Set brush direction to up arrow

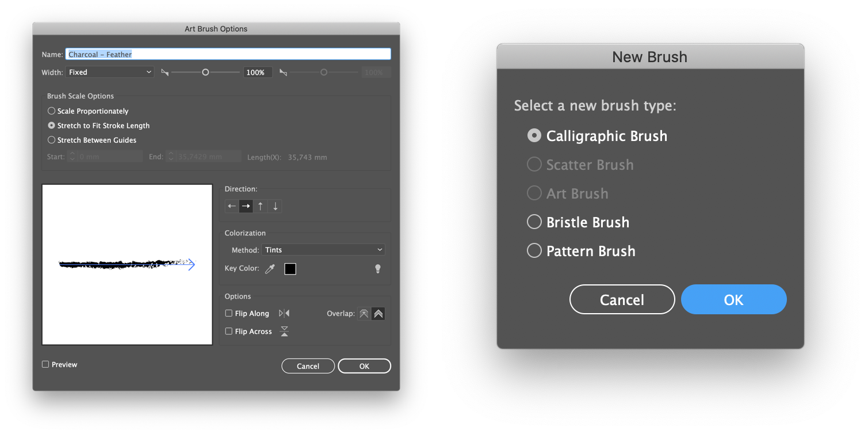[261, 206]
